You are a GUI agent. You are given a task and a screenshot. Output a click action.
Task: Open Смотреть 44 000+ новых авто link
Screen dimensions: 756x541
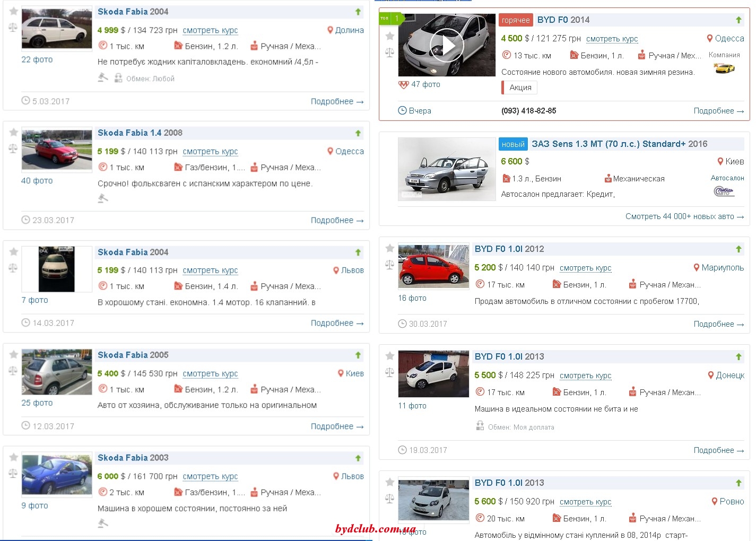tap(684, 216)
